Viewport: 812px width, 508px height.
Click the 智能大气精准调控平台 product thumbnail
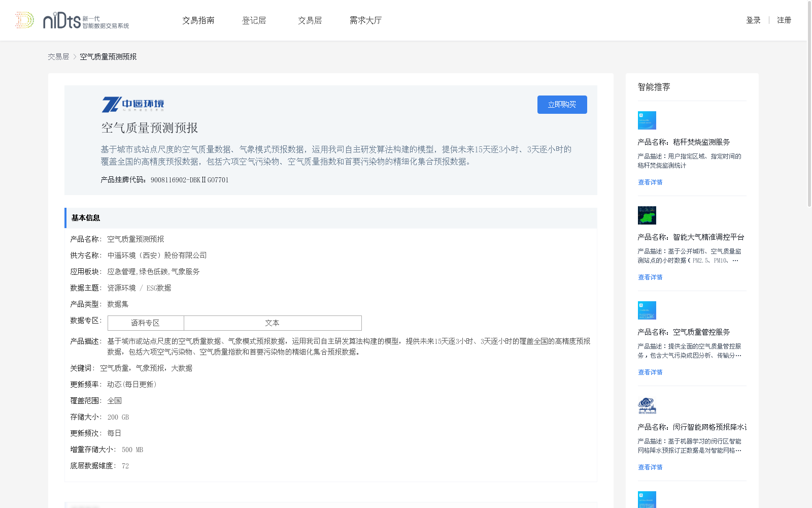click(x=647, y=215)
